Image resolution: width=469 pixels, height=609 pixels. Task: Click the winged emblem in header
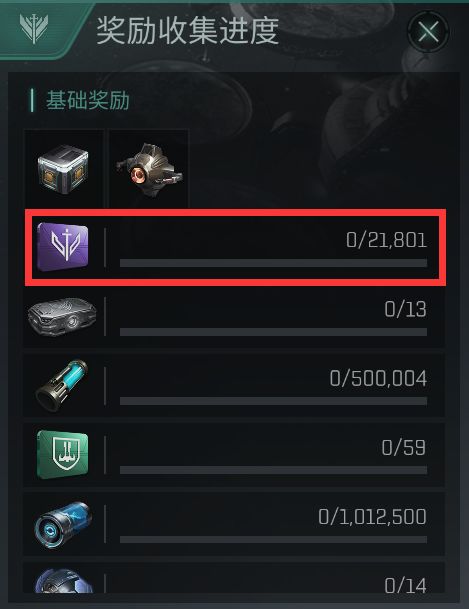(x=34, y=28)
